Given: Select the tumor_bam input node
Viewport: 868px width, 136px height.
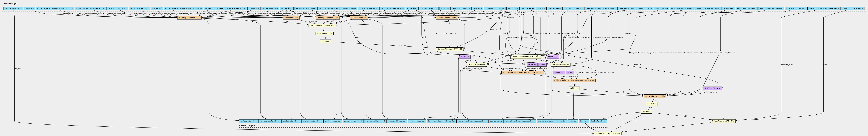Looking at the screenshot, I should pyautogui.click(x=412, y=8).
